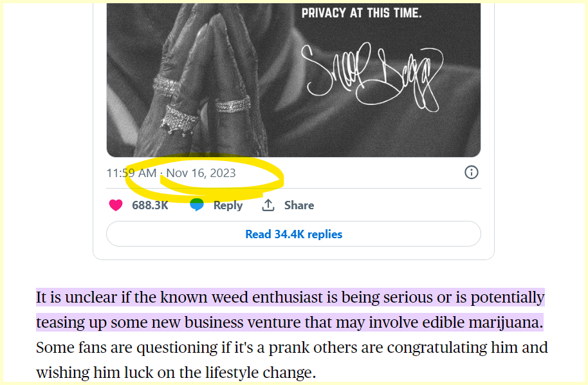Click the 11:59 AM timestamp link
Image resolution: width=588 pixels, height=385 pixels.
(x=131, y=173)
